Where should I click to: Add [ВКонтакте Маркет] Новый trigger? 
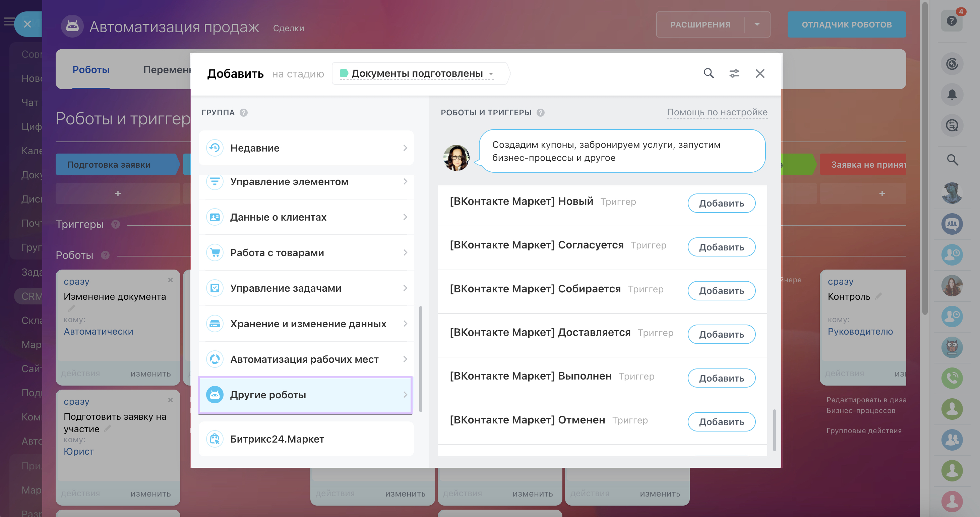click(x=721, y=203)
